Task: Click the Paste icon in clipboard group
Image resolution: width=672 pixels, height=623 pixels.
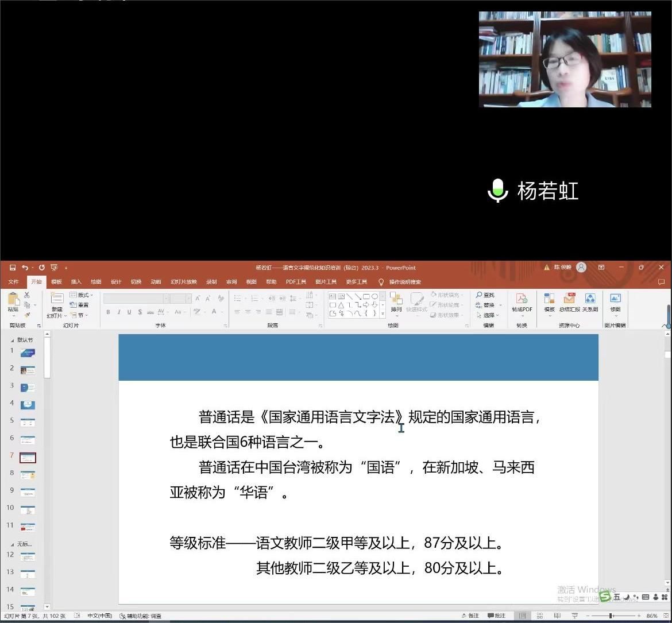Action: [x=13, y=299]
